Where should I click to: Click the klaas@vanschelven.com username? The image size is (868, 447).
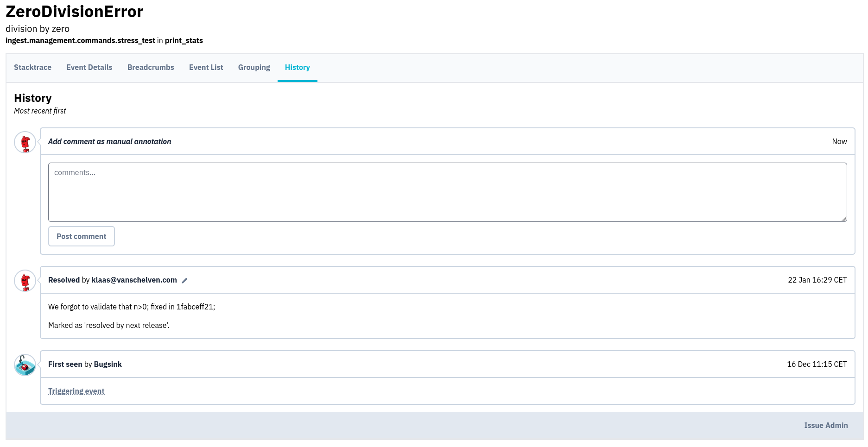134,280
